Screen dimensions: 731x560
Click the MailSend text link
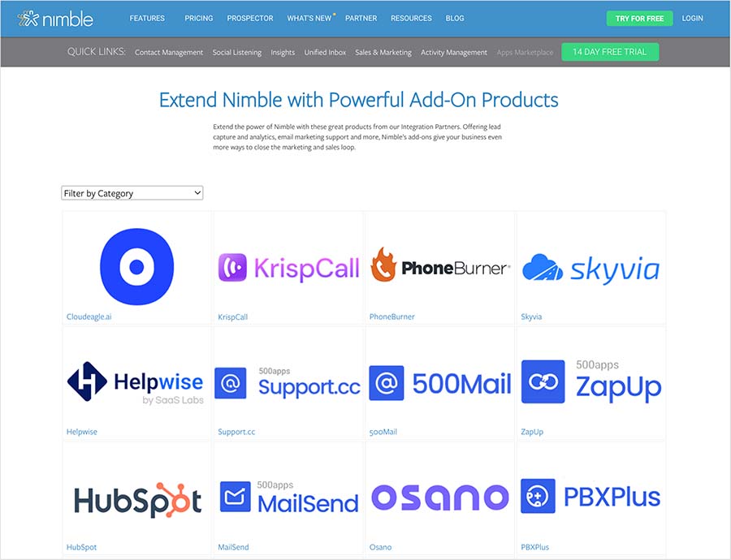[234, 547]
